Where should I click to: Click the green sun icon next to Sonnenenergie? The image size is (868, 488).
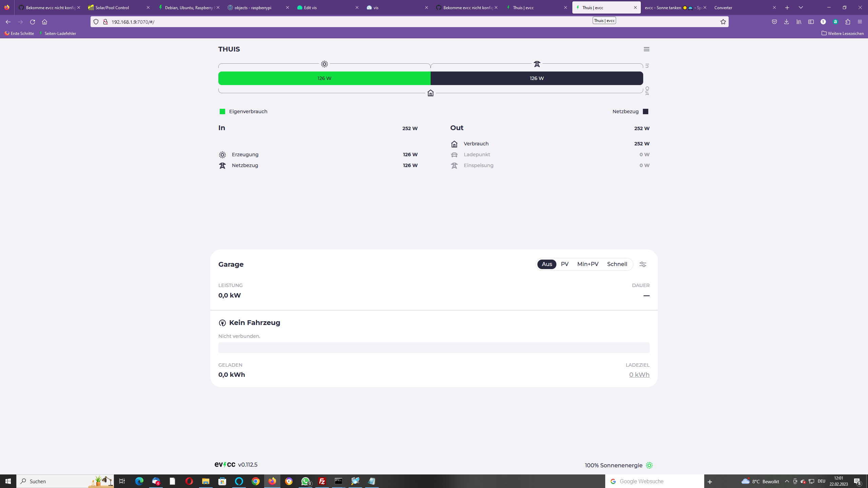[649, 465]
